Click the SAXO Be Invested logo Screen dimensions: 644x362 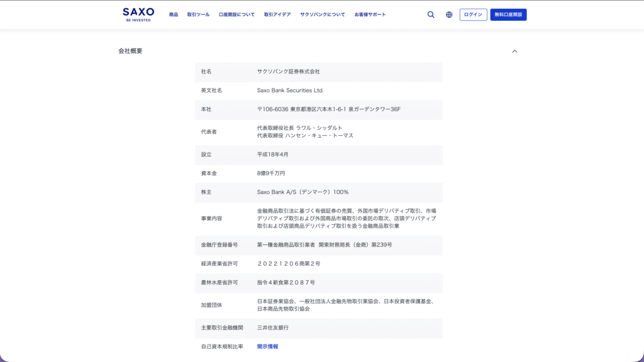tap(138, 14)
